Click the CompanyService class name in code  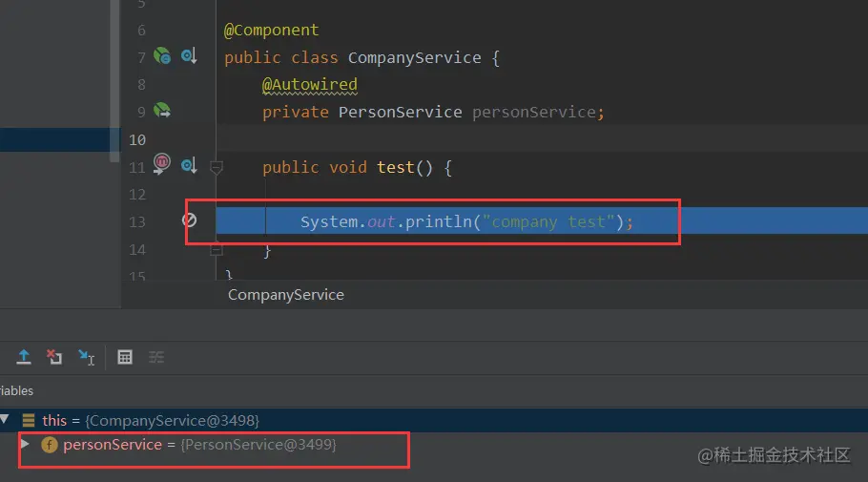pos(415,57)
